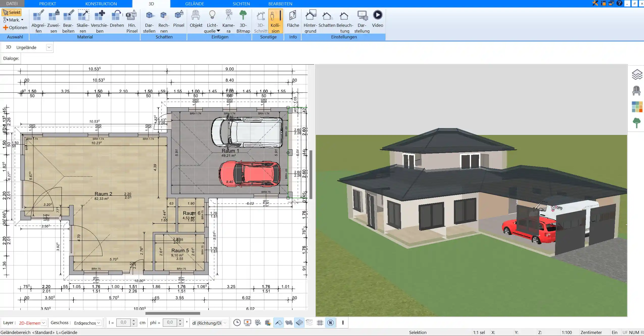Click the l length input field
The height and width of the screenshot is (336, 644).
coord(123,322)
